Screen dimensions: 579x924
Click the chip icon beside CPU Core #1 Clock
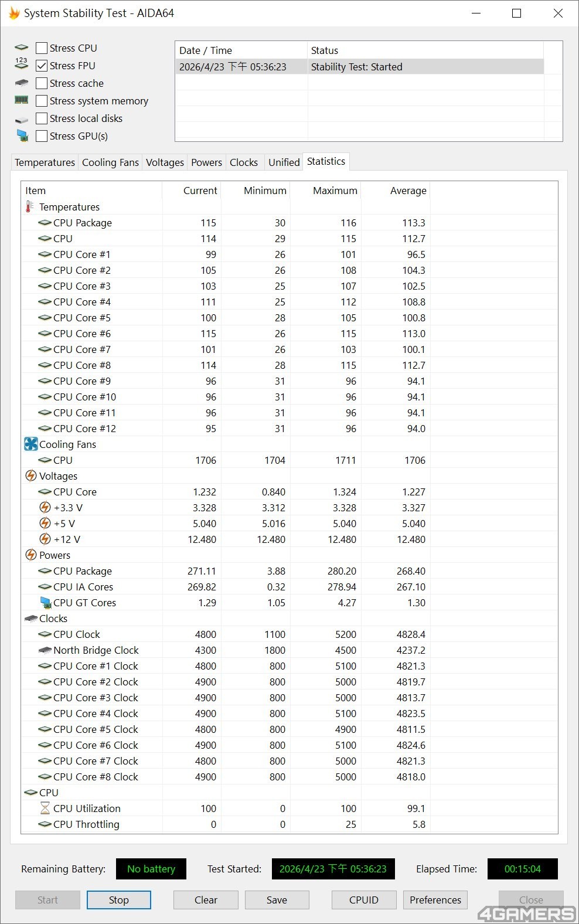45,666
